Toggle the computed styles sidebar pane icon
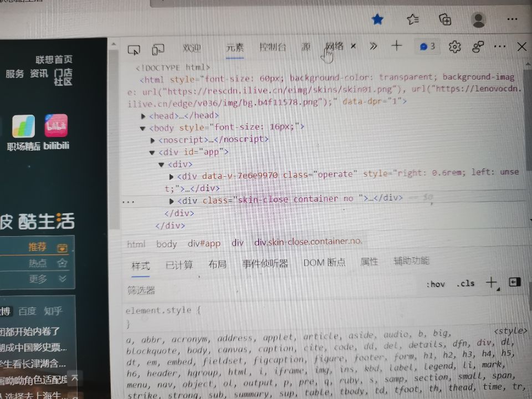 pyautogui.click(x=515, y=282)
